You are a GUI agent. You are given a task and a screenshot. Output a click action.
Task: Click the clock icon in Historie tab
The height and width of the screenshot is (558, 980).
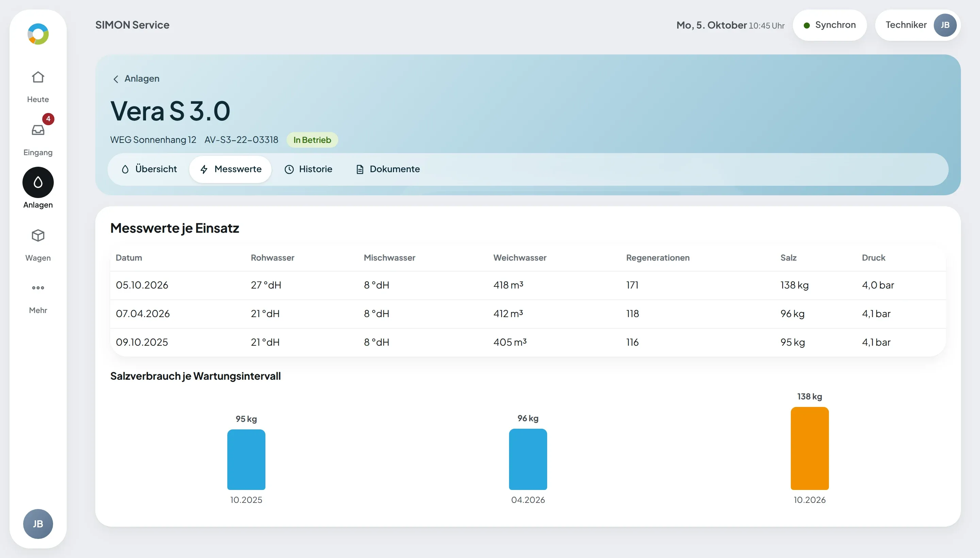[x=289, y=169]
